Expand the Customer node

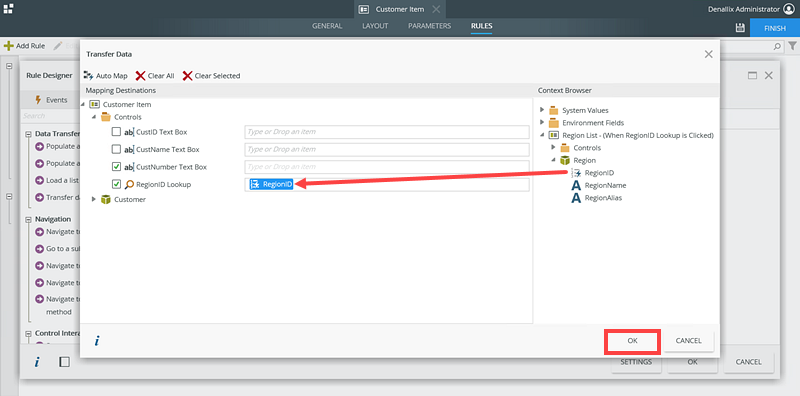click(x=93, y=199)
